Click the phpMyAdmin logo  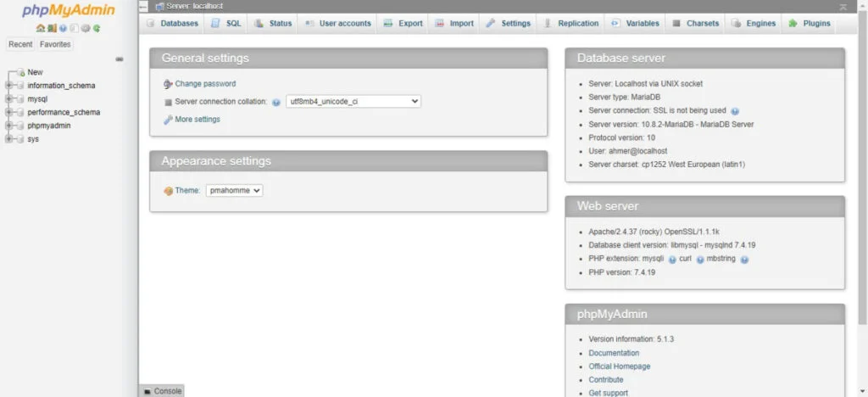(69, 10)
